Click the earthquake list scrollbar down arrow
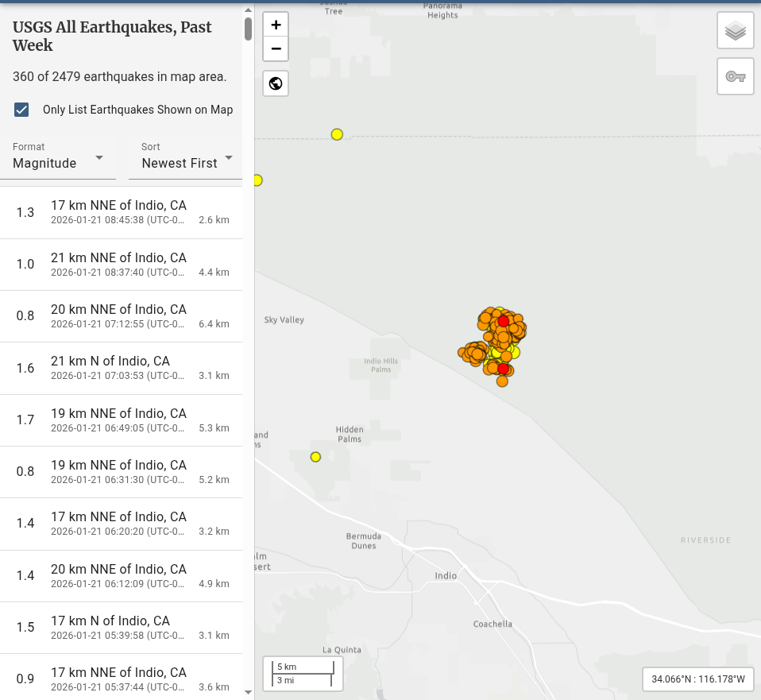 (x=248, y=693)
